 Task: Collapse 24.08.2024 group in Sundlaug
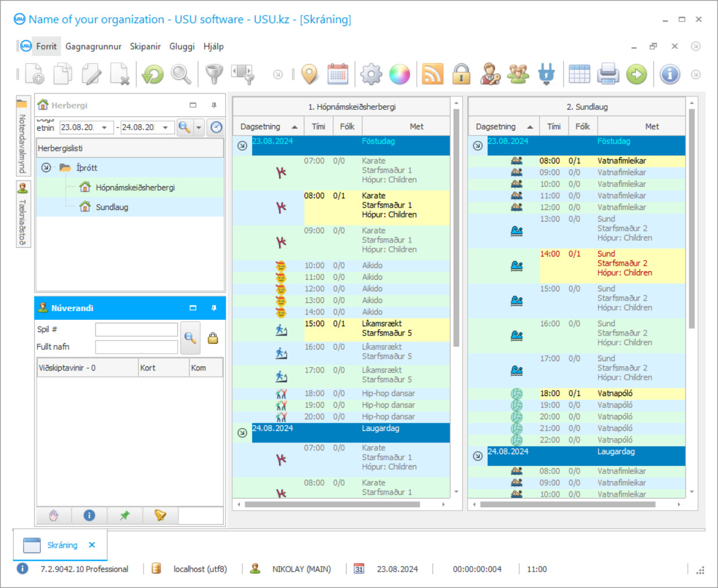477,456
